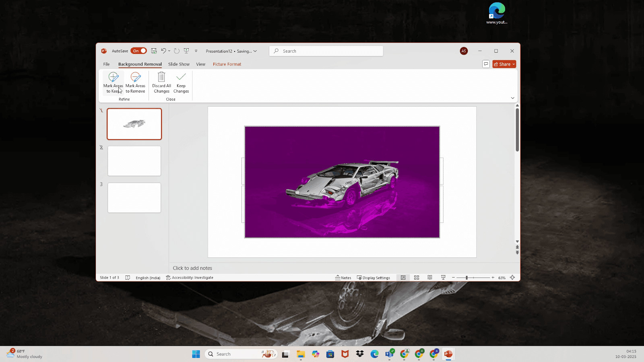Open Slide Sorter view in status bar
The image size is (644, 362).
pos(417,278)
